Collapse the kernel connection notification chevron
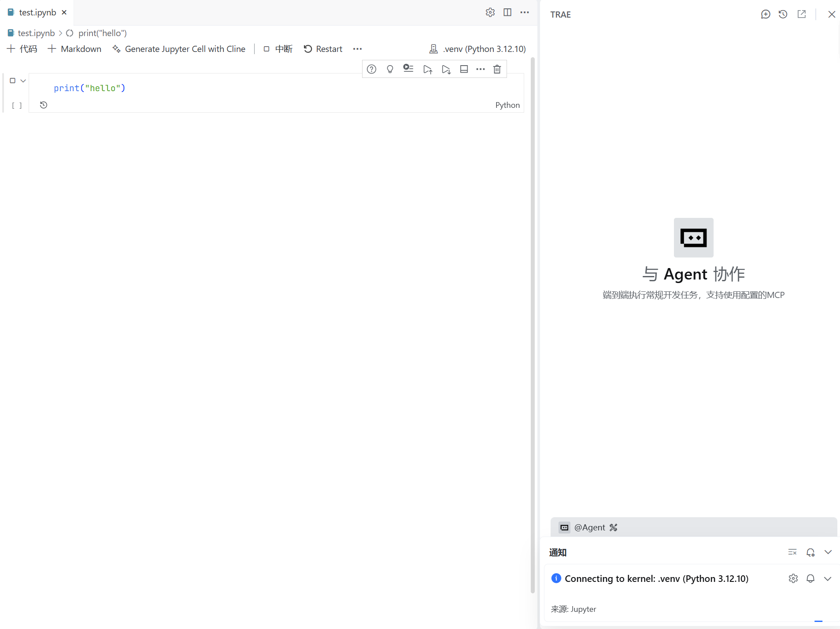840x629 pixels. 828,578
